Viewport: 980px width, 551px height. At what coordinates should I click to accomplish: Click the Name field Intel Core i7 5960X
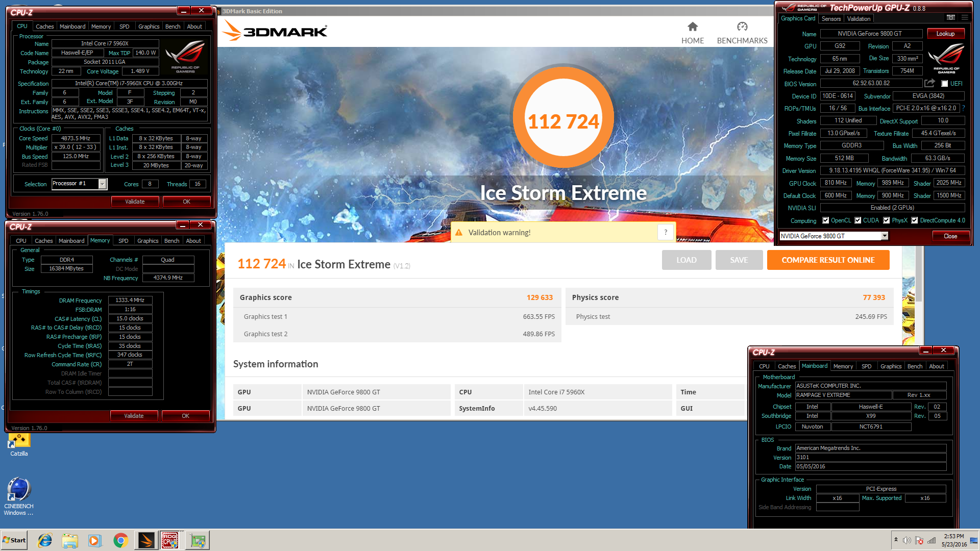pyautogui.click(x=105, y=43)
